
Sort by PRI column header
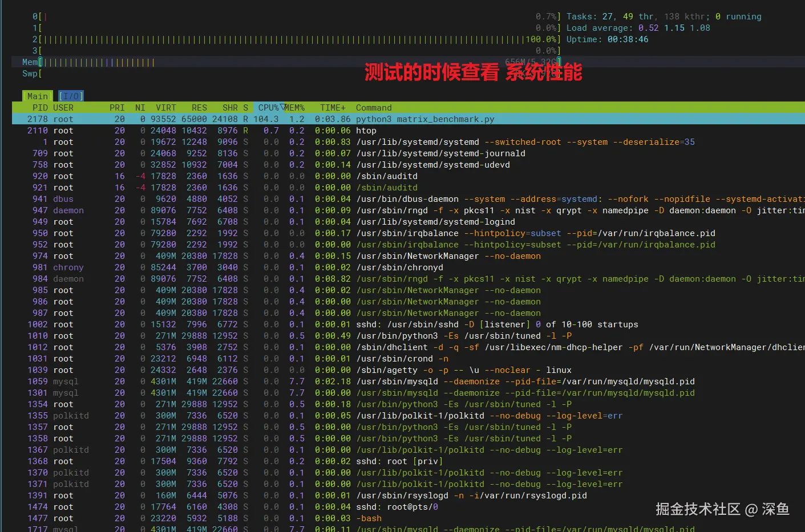(x=117, y=108)
